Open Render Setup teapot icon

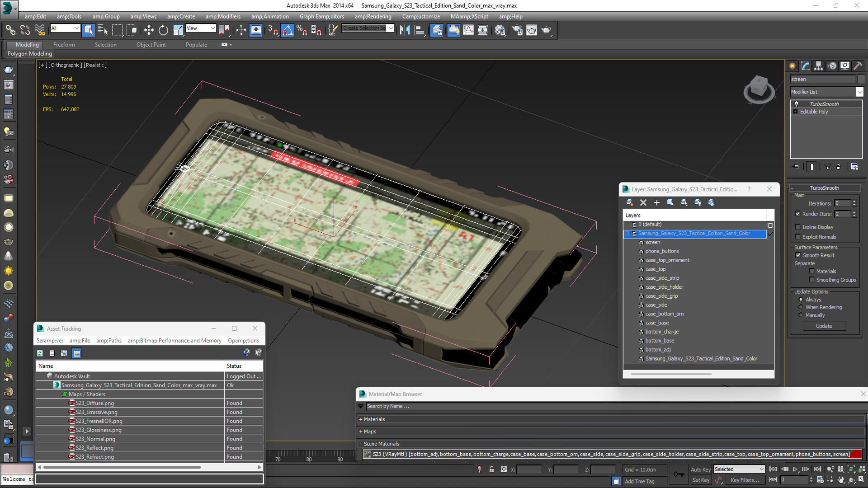point(517,30)
